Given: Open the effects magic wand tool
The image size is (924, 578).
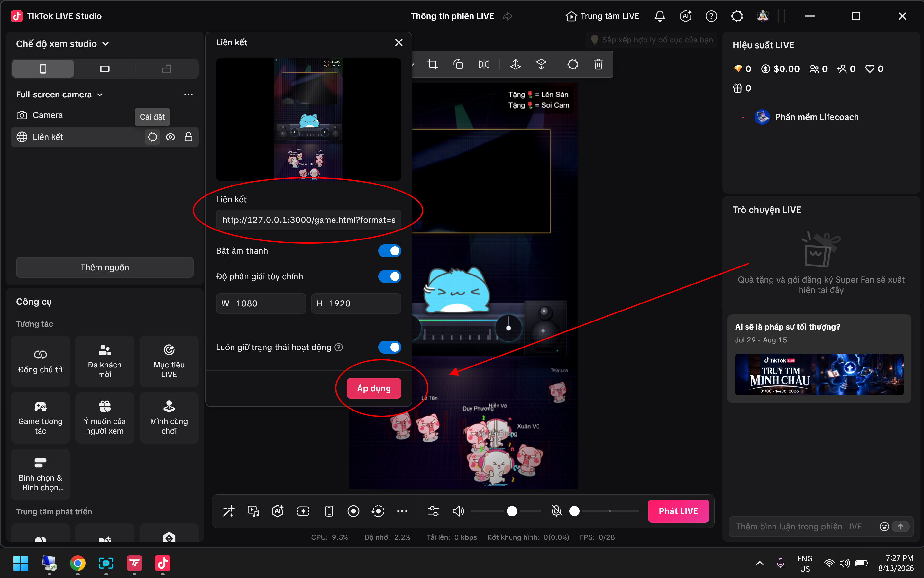Looking at the screenshot, I should [229, 511].
